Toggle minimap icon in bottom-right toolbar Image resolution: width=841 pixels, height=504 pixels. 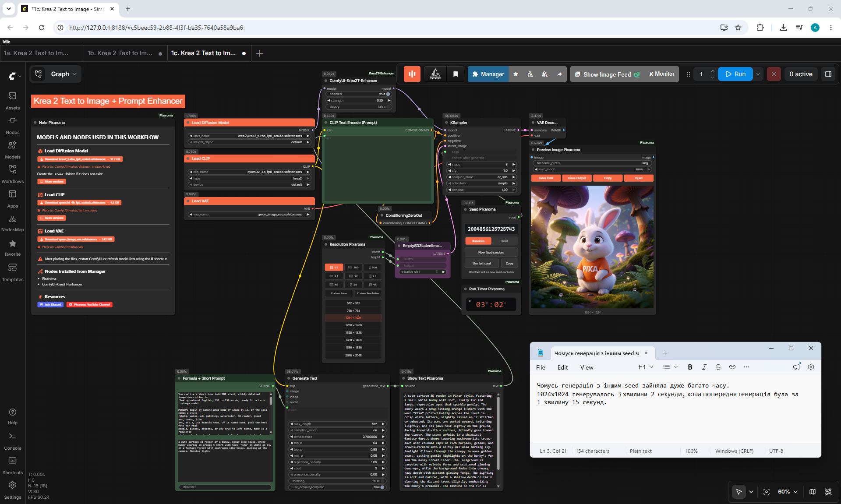[x=813, y=492]
